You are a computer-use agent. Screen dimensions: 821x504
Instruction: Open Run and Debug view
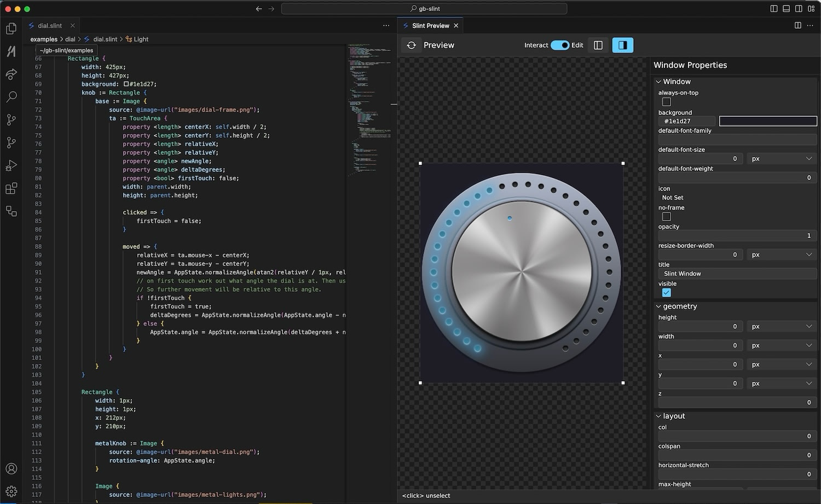coord(11,165)
